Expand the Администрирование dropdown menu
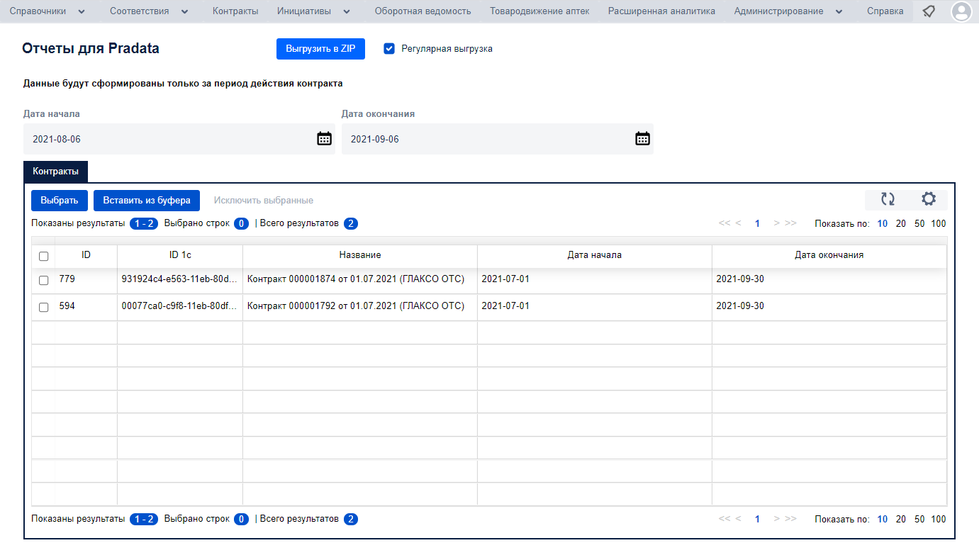Image resolution: width=979 pixels, height=560 pixels. tap(788, 11)
